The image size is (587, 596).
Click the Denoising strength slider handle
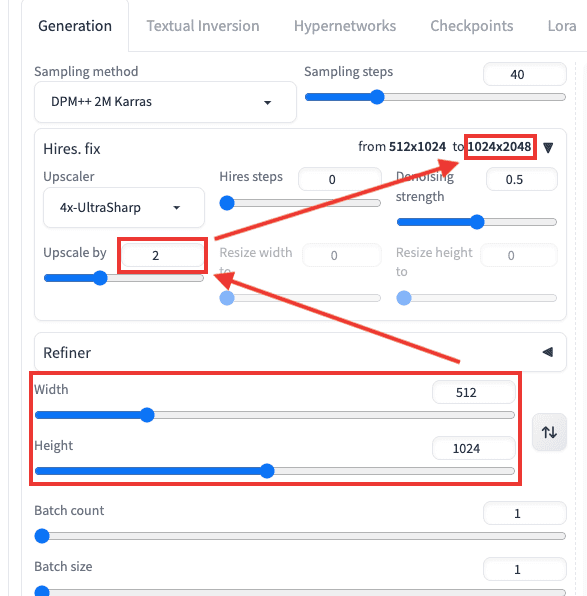(477, 222)
